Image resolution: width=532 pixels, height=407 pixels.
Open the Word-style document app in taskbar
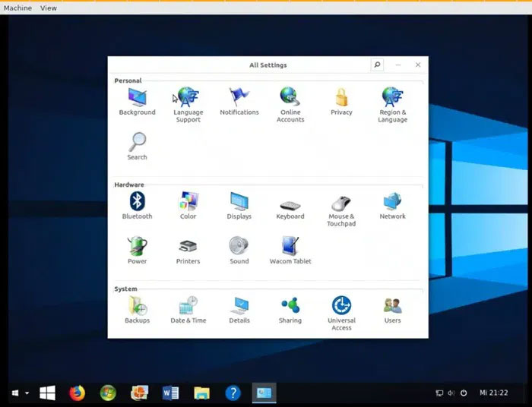click(x=170, y=393)
